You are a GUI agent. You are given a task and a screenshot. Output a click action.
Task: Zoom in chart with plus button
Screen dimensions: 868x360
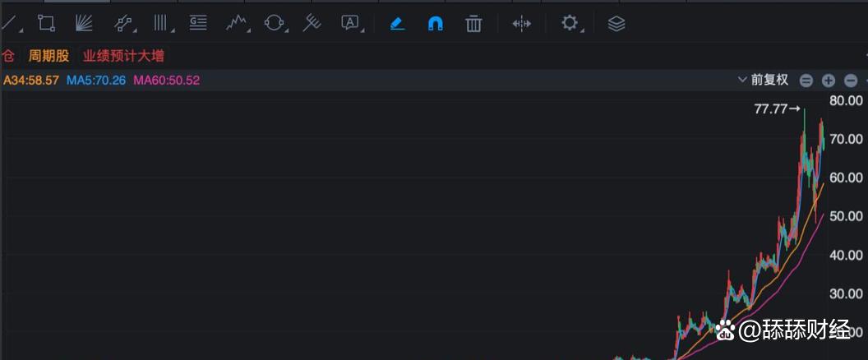click(x=829, y=81)
